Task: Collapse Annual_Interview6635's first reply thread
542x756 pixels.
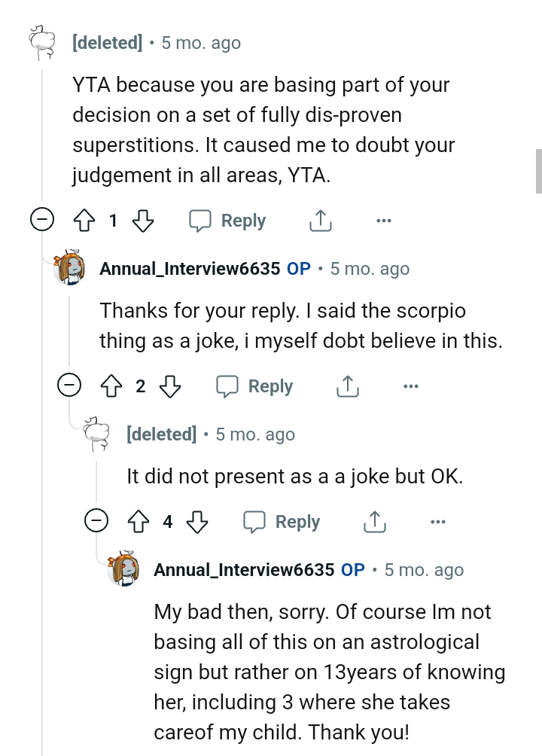Action: point(69,386)
